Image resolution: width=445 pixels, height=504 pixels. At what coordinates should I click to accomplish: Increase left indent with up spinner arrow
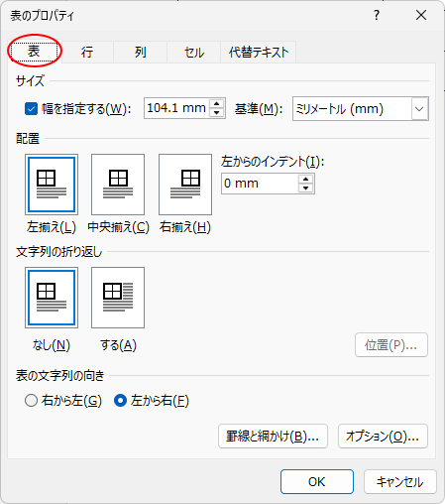click(x=305, y=180)
